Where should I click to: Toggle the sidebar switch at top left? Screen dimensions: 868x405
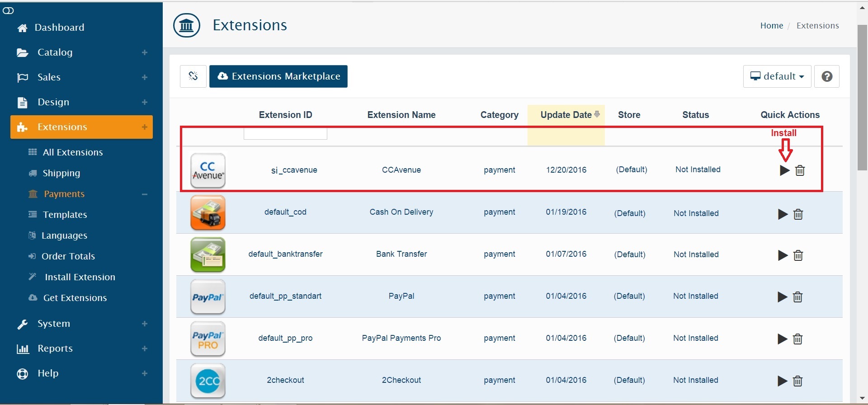pos(8,10)
